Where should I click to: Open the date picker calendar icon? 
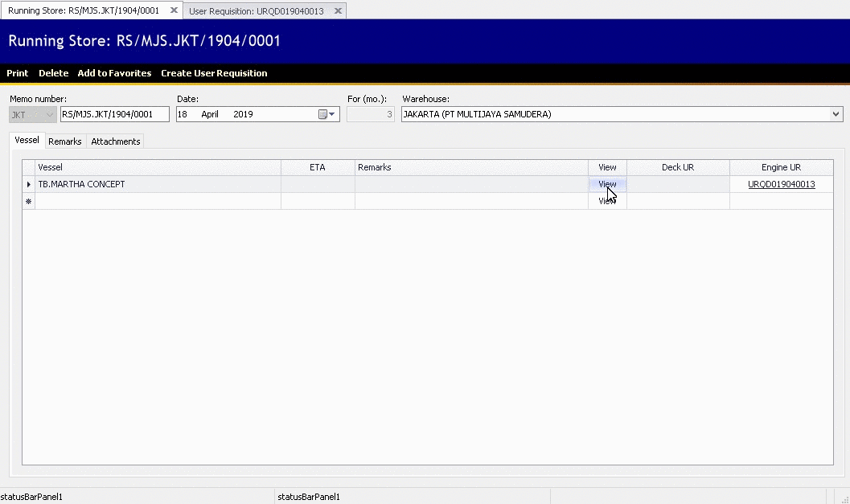point(323,114)
